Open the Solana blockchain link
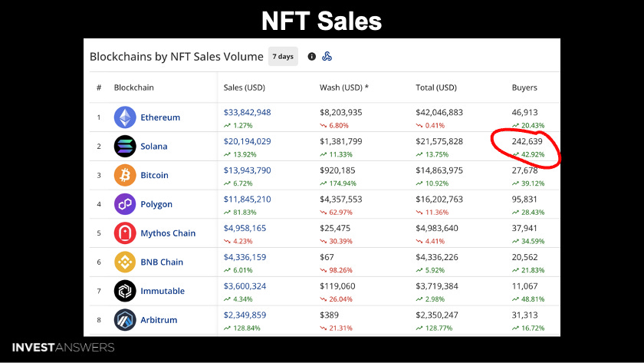Image resolution: width=644 pixels, height=363 pixels. (154, 146)
